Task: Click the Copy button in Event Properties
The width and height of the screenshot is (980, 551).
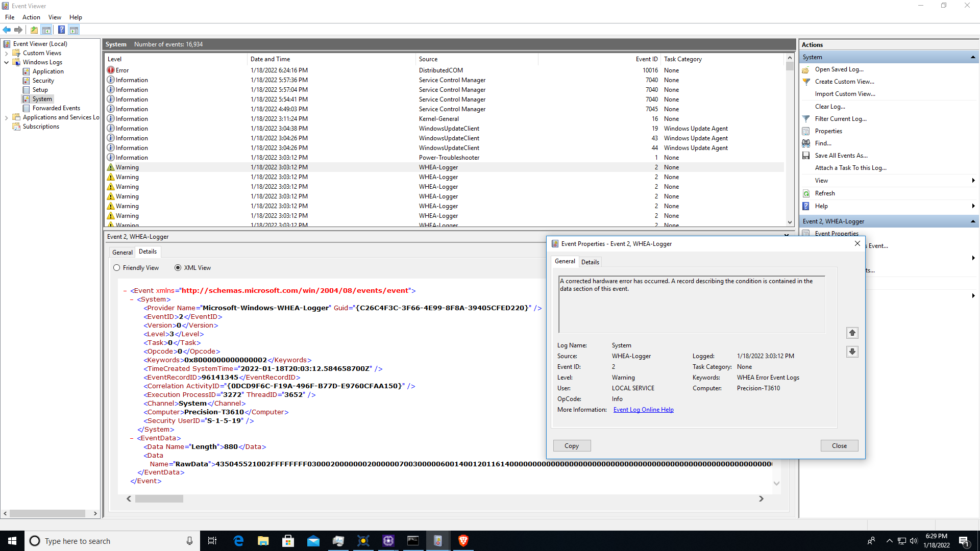Action: pos(572,446)
